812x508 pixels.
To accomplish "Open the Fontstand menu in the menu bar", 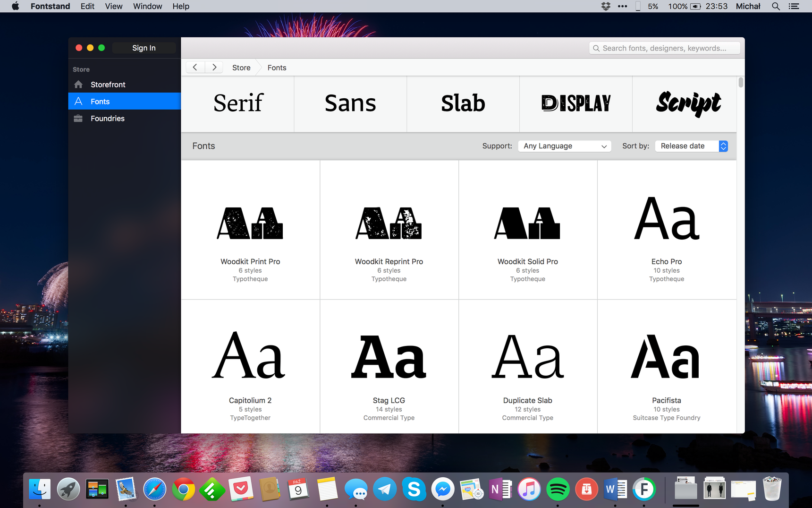I will (x=50, y=6).
